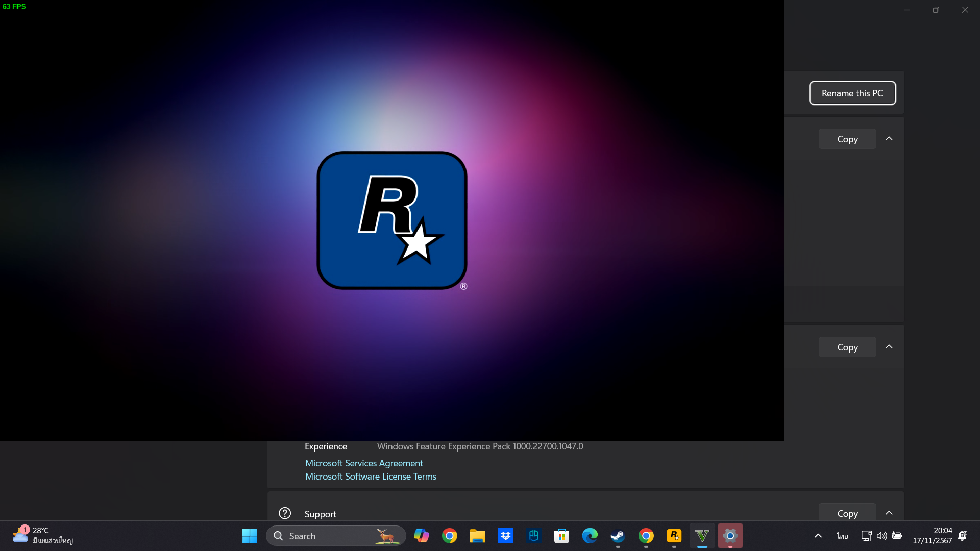This screenshot has height=551, width=980.
Task: Open battery status in system tray
Action: [897, 536]
